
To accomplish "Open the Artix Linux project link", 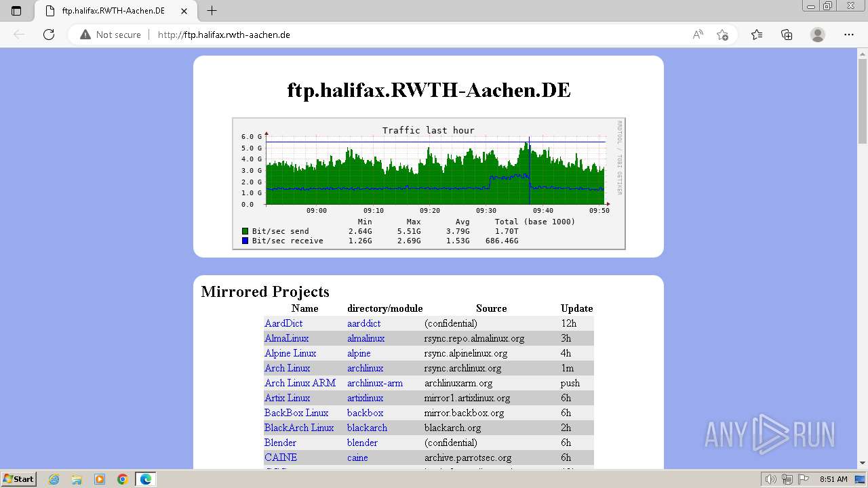I will tap(288, 398).
